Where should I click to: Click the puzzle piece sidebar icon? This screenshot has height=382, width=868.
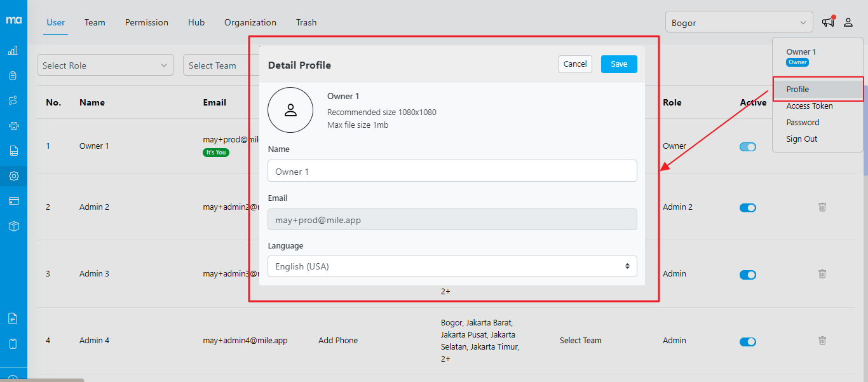[x=13, y=126]
